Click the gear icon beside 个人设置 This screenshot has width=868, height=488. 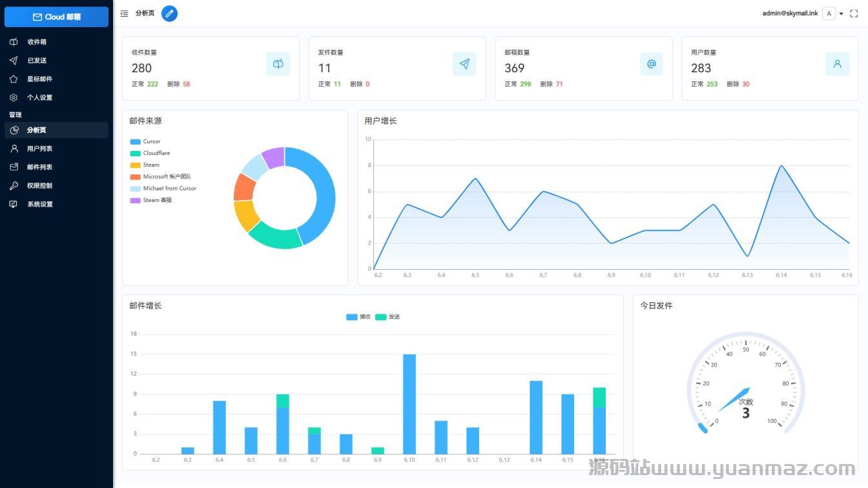coord(14,97)
